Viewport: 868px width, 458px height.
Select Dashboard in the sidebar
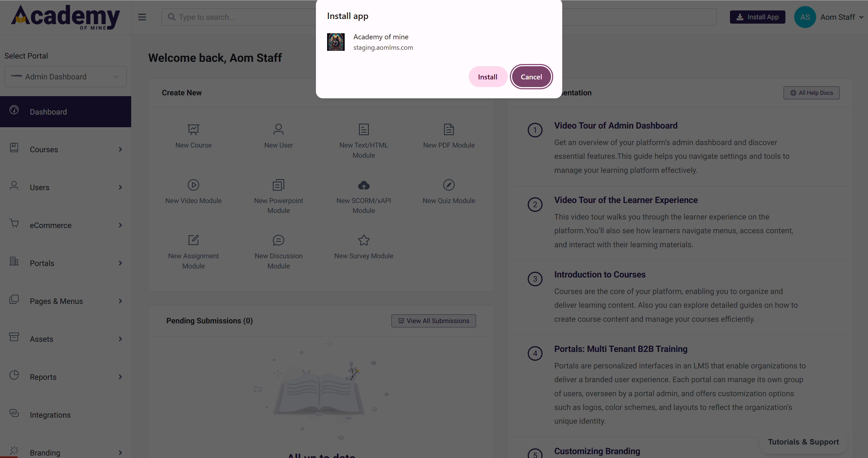pyautogui.click(x=65, y=112)
